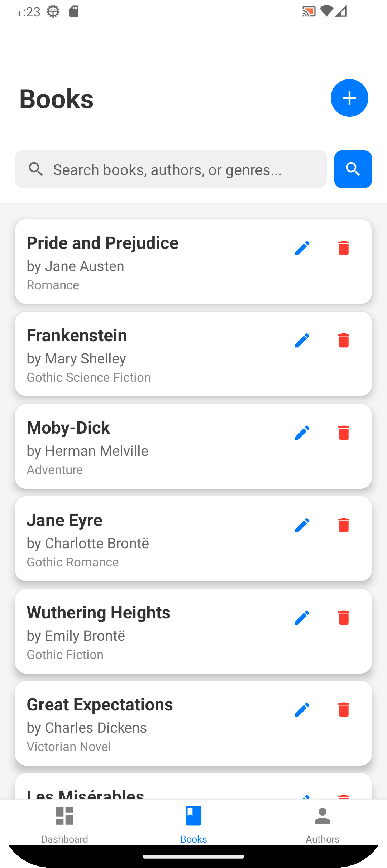Image resolution: width=387 pixels, height=868 pixels.
Task: Edit the Pride and Prejudice entry
Action: [x=302, y=248]
